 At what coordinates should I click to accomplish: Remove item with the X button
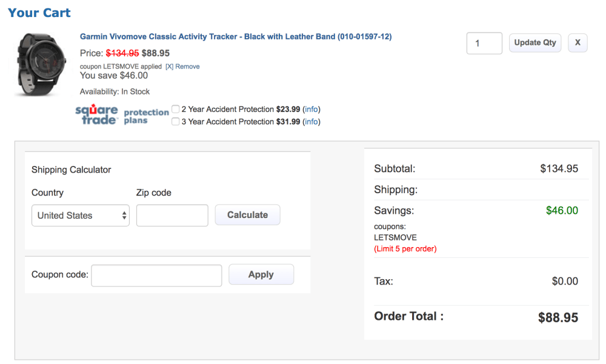pos(578,43)
